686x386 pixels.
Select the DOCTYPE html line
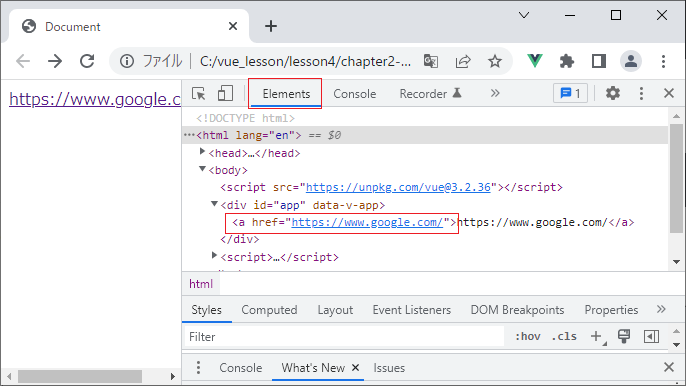tap(245, 118)
